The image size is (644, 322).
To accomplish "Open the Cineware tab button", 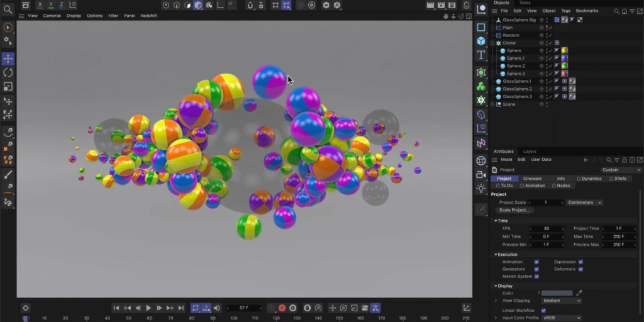I will (532, 179).
